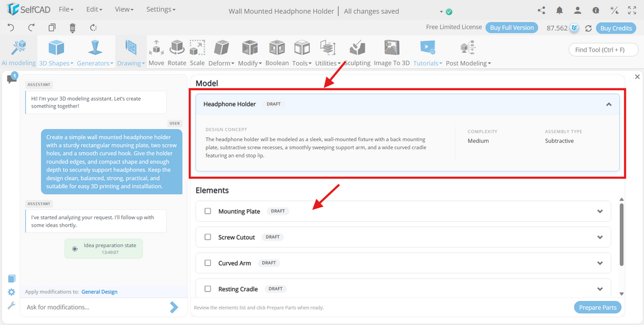The height and width of the screenshot is (325, 644).
Task: Click the share icon in header
Action: click(x=541, y=11)
